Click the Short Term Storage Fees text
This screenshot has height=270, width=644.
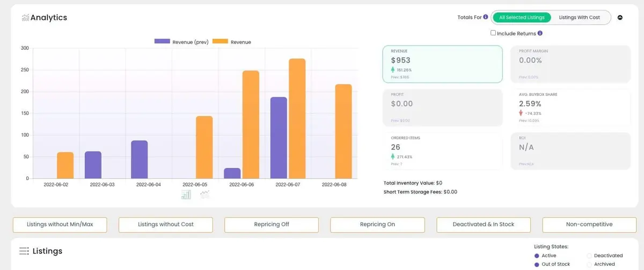[x=420, y=192]
